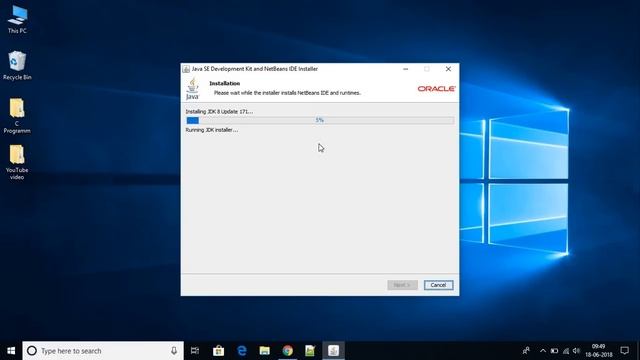
Task: Select the Recycle Bin desktop icon
Action: (17, 65)
